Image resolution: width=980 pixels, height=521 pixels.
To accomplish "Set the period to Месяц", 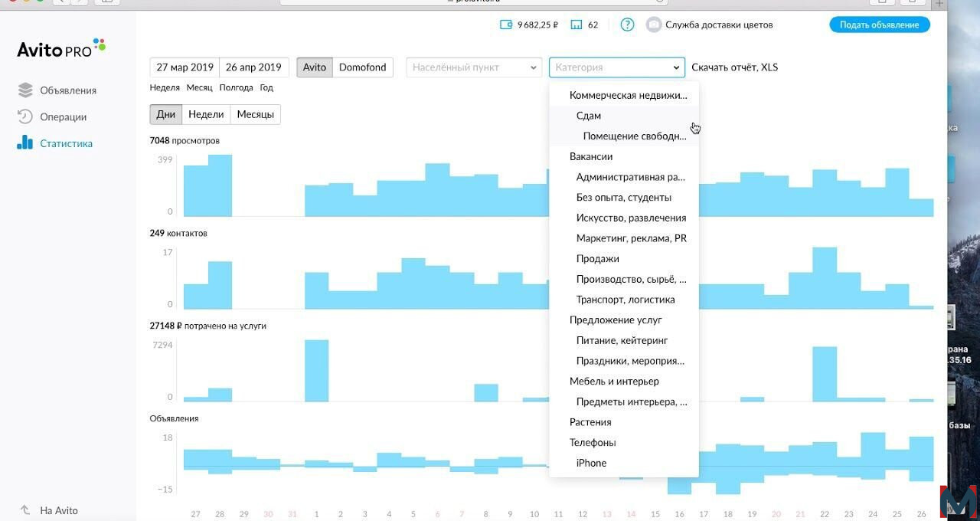I will (x=199, y=87).
